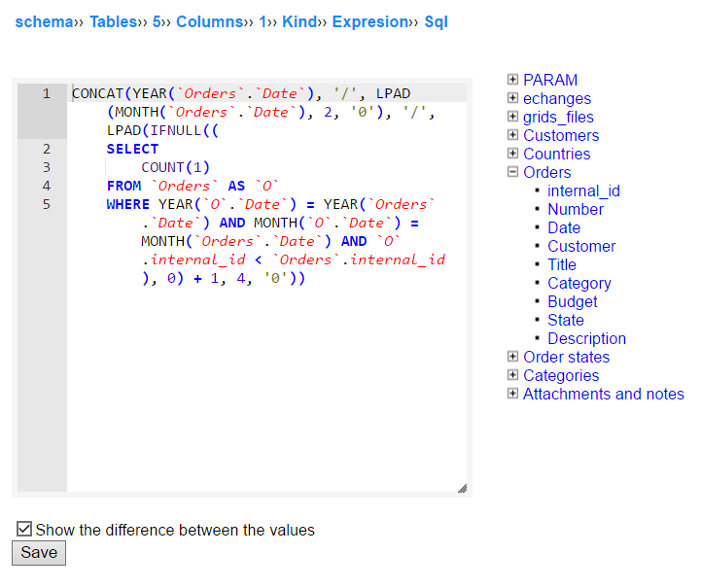Viewport: 701px width, 588px height.
Task: Expand the PARAM tree node
Action: click(x=512, y=80)
